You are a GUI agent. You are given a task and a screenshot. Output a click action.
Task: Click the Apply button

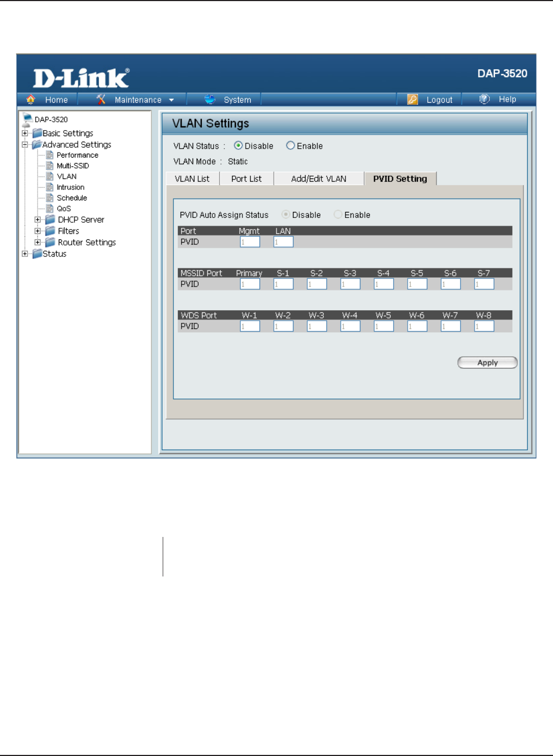[487, 362]
